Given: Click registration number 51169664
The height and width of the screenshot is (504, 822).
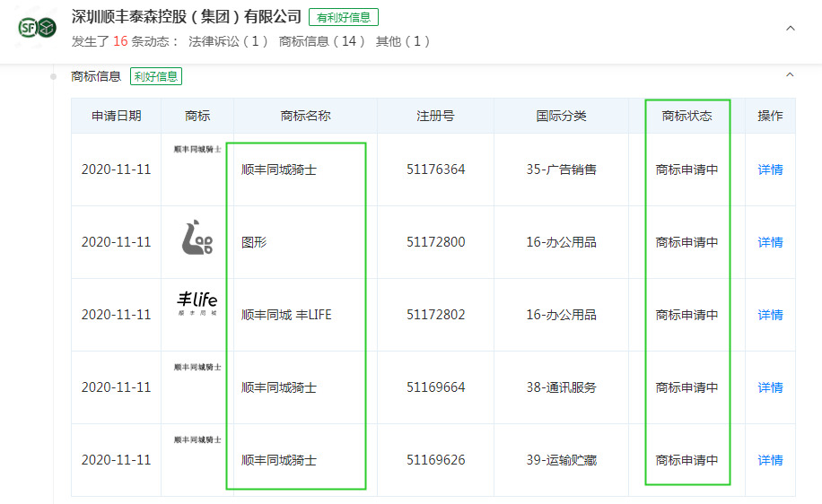Looking at the screenshot, I should click(x=435, y=387).
